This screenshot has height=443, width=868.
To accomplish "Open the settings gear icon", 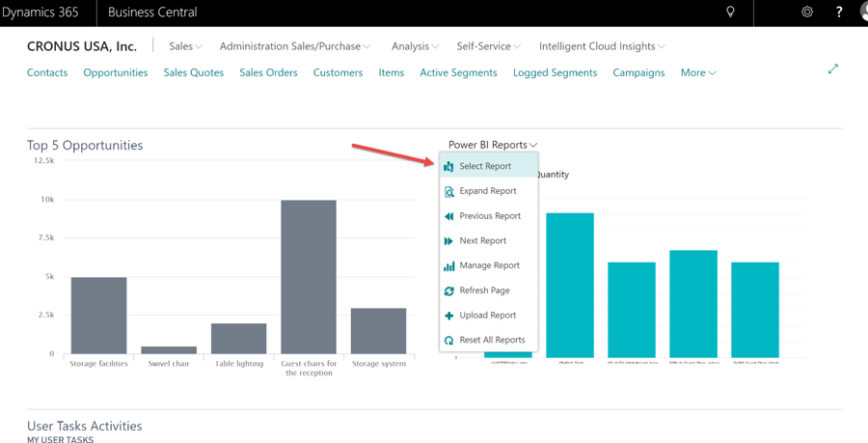I will [807, 12].
